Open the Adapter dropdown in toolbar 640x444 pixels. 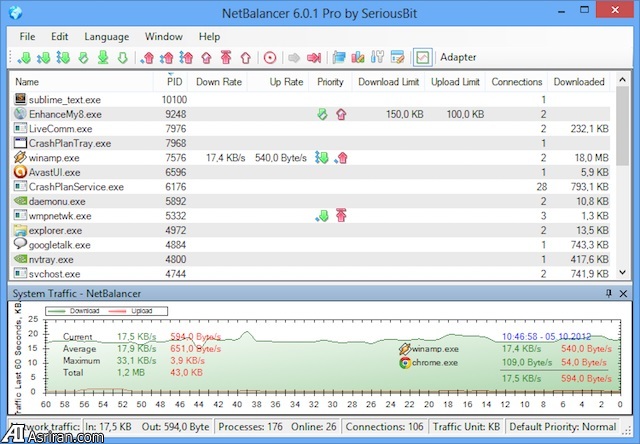tap(458, 57)
